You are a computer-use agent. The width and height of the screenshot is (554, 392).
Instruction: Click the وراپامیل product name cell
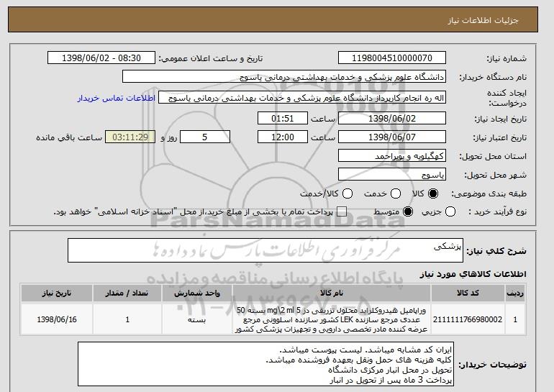click(332, 319)
